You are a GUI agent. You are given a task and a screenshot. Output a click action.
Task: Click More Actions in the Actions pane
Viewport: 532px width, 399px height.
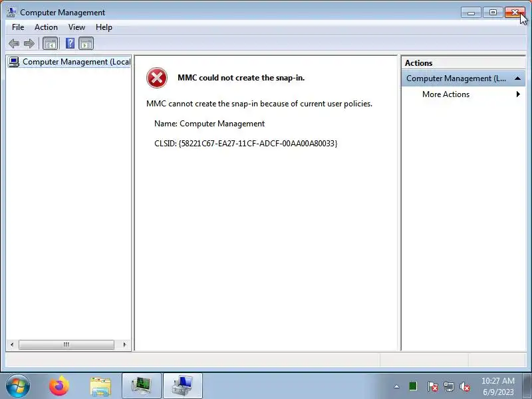click(446, 94)
